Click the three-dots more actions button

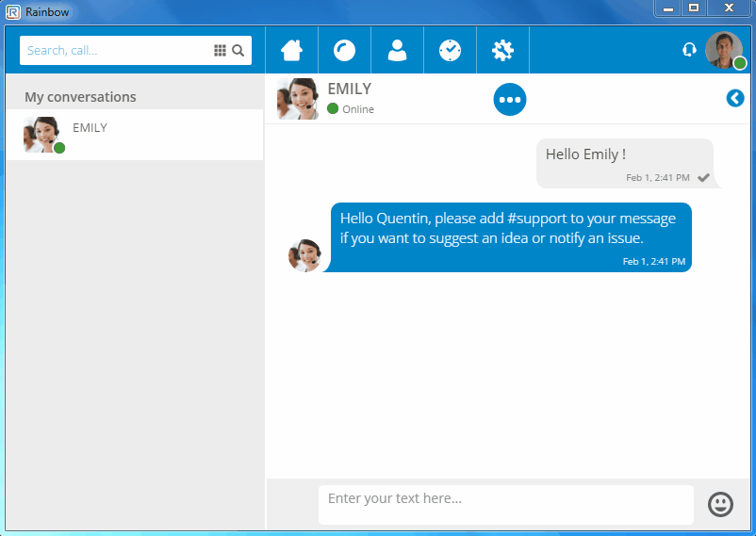tap(510, 99)
